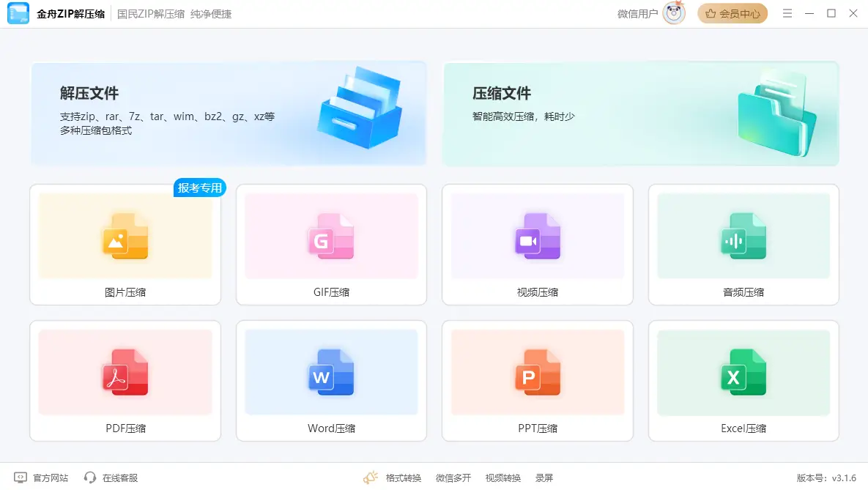Open the 录屏 screen recording link
The width and height of the screenshot is (868, 490).
pyautogui.click(x=544, y=478)
